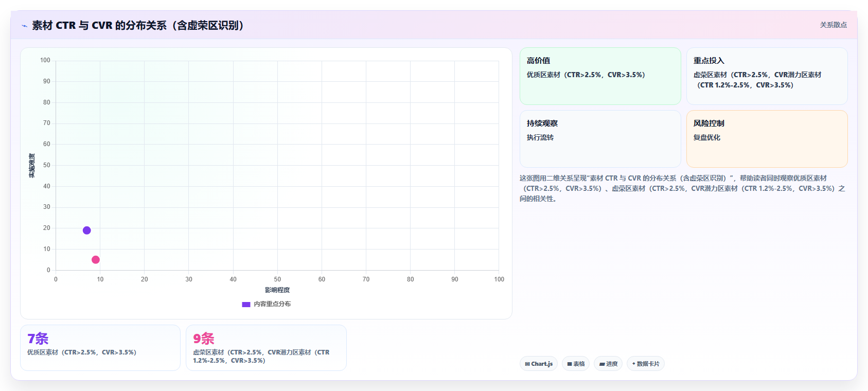868x391 pixels.
Task: Select the 风险控制 quadrant card
Action: coord(767,139)
